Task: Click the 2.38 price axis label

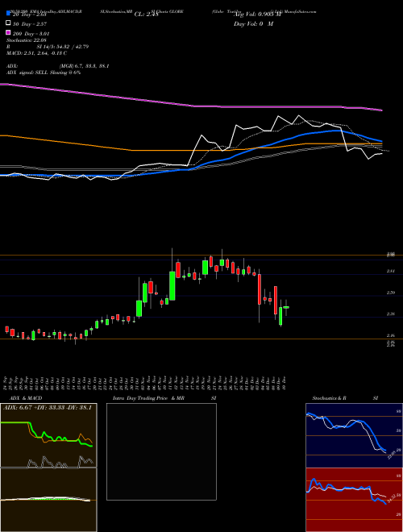Action: 391,314
